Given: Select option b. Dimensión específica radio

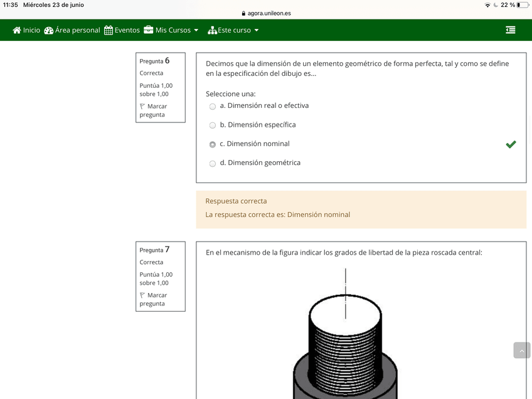Looking at the screenshot, I should [x=213, y=125].
